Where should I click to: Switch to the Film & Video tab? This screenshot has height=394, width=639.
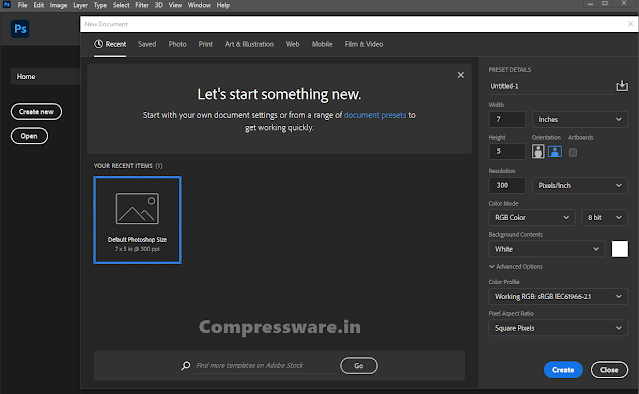pos(364,44)
